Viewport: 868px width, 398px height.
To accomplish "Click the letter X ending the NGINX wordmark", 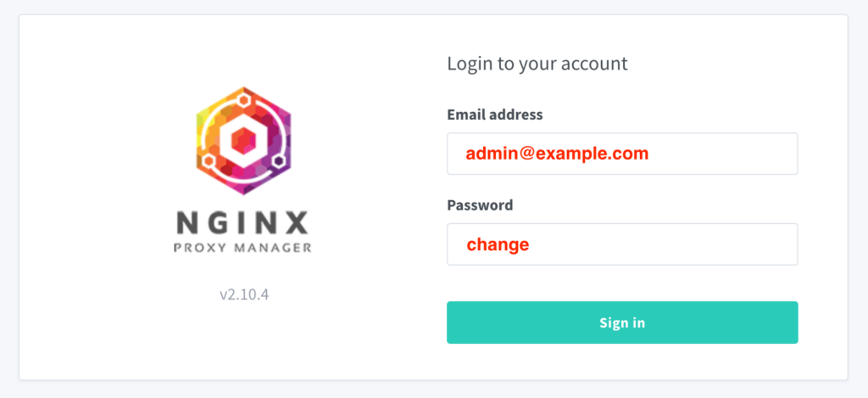I will (298, 223).
